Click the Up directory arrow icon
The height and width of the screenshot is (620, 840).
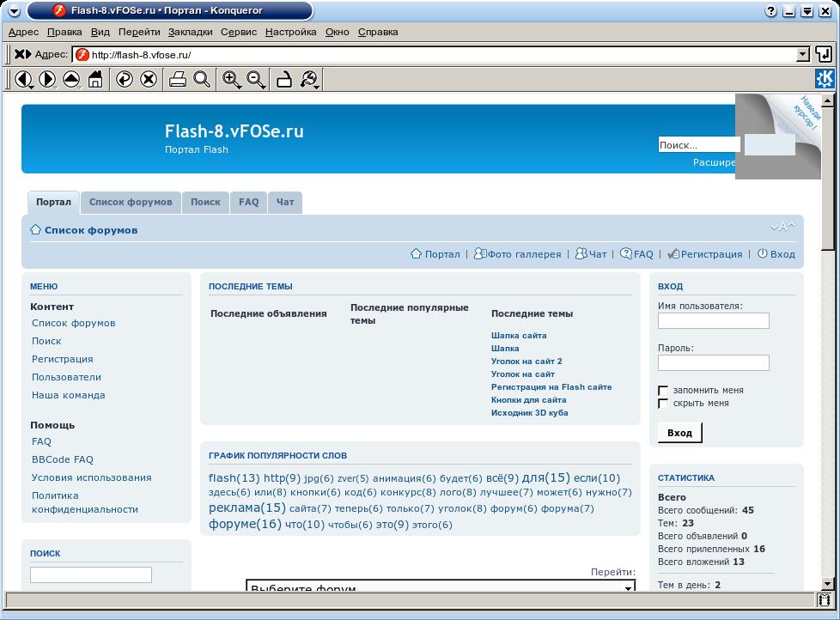pos(71,80)
